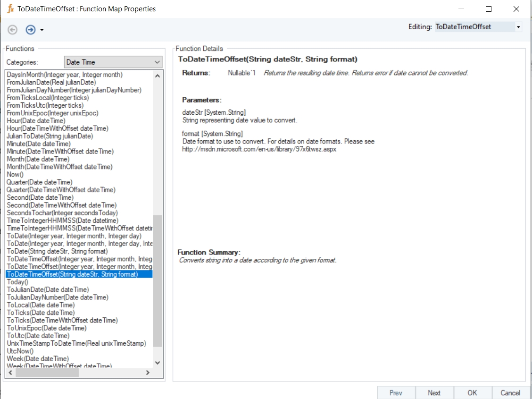Click the Cancel button
This screenshot has width=532, height=399.
(x=510, y=392)
